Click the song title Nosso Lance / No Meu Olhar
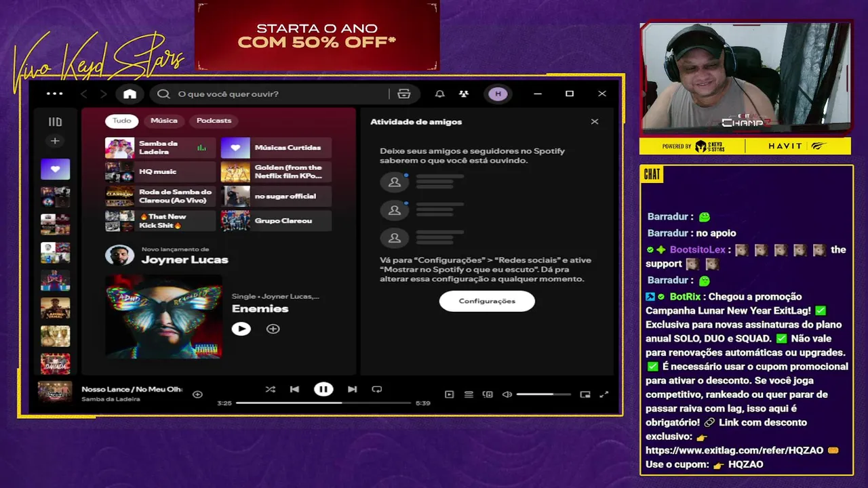868x488 pixels. click(x=132, y=389)
